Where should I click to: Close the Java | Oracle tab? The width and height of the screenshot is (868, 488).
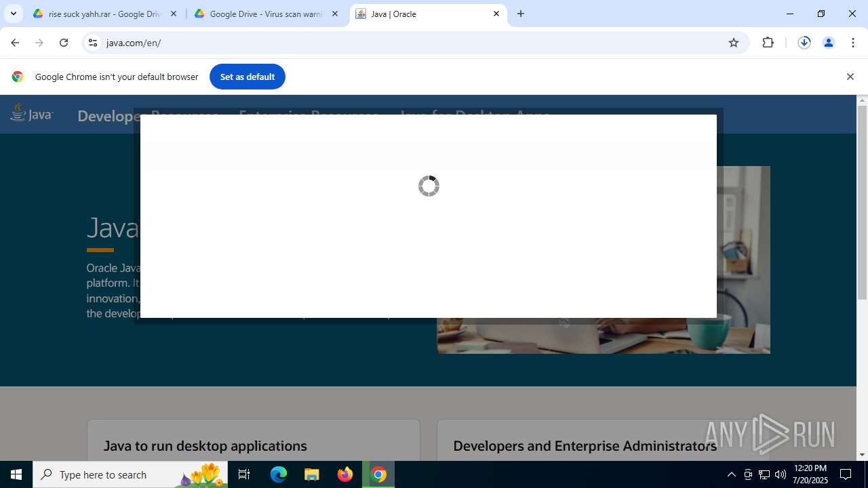click(496, 14)
